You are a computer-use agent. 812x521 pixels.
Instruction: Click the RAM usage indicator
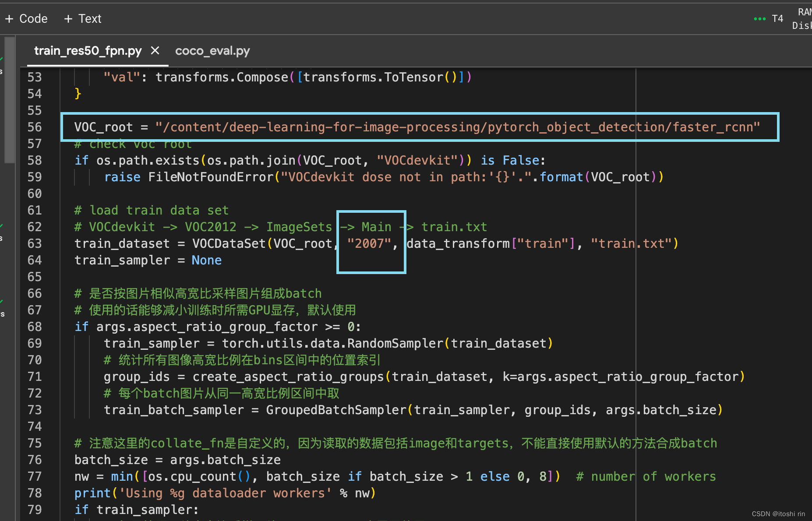805,12
